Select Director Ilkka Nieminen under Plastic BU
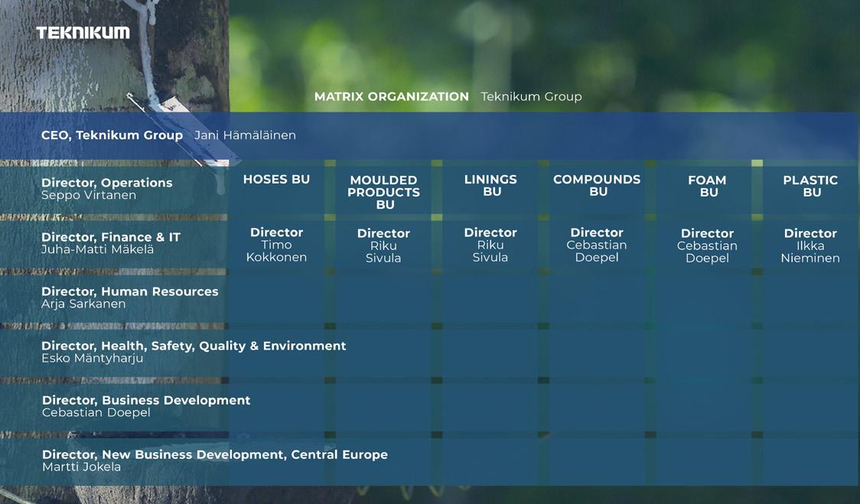 tap(810, 245)
